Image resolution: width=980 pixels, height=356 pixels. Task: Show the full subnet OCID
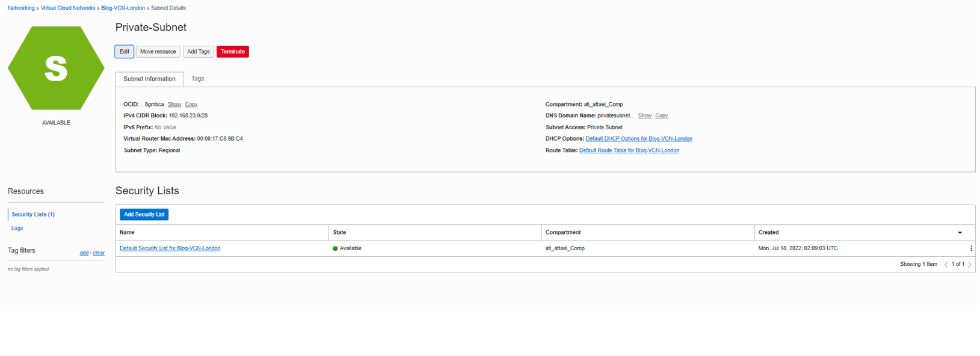pos(174,105)
